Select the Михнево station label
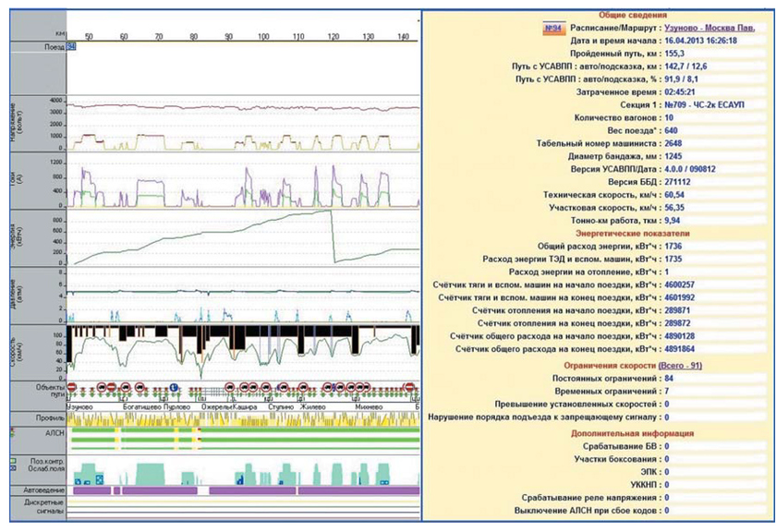The image size is (776, 532). [369, 405]
